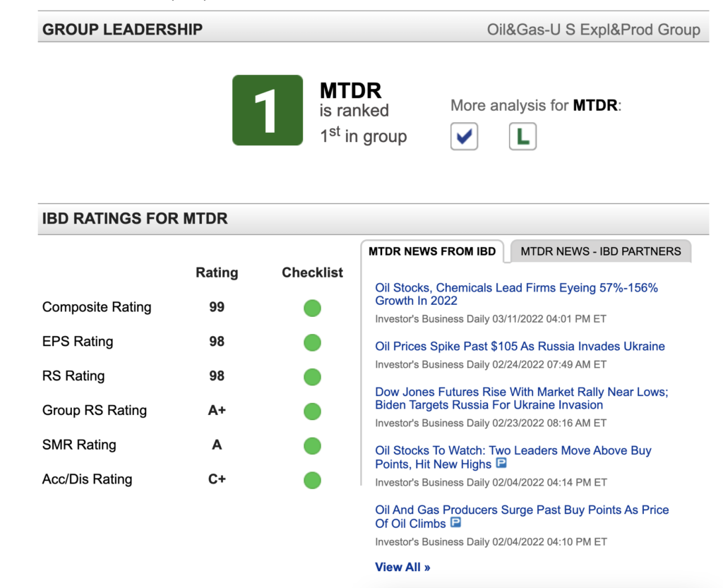Click RS Rating value 98
Screen dimensions: 723x588
[x=217, y=376]
